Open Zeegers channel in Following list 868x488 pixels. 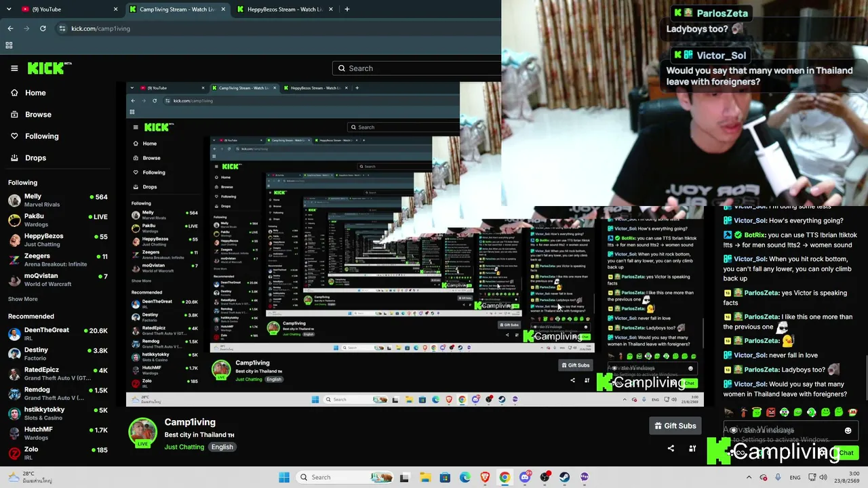click(58, 260)
